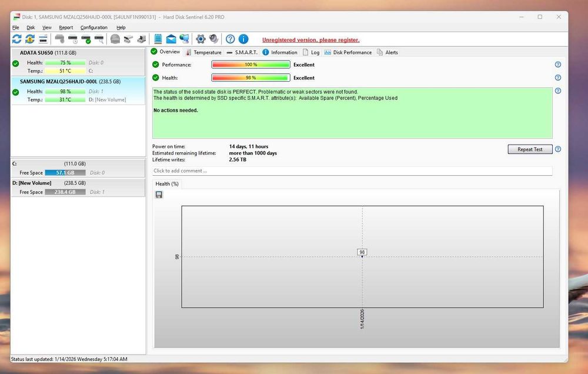Open the blue info about icon
This screenshot has height=374, width=588.
point(243,39)
